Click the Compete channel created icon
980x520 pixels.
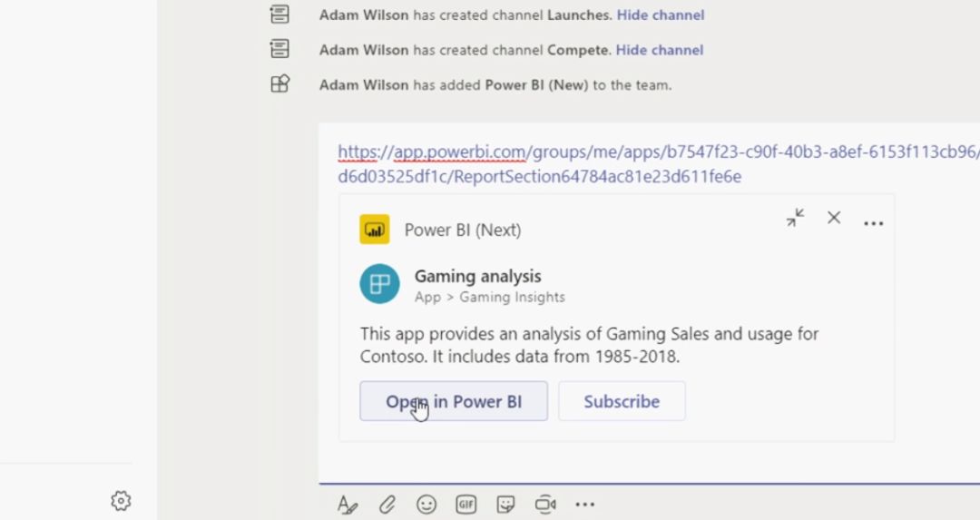click(279, 49)
